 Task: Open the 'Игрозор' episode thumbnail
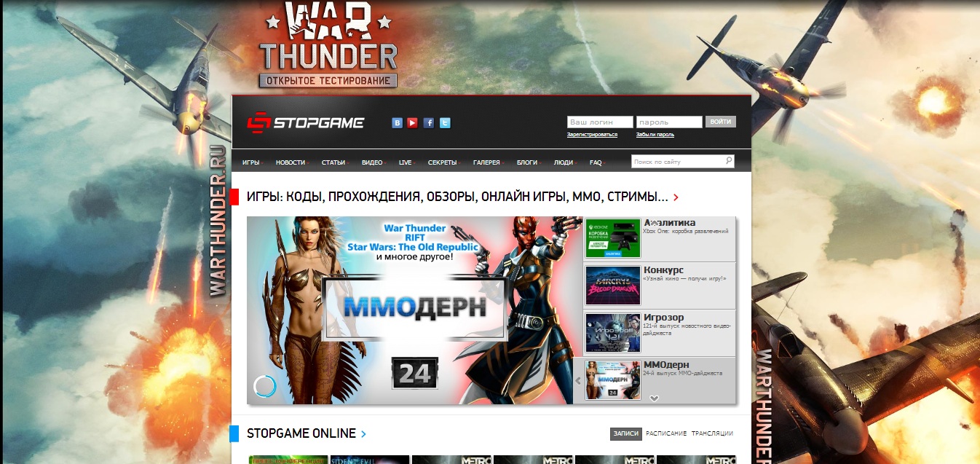(x=612, y=333)
